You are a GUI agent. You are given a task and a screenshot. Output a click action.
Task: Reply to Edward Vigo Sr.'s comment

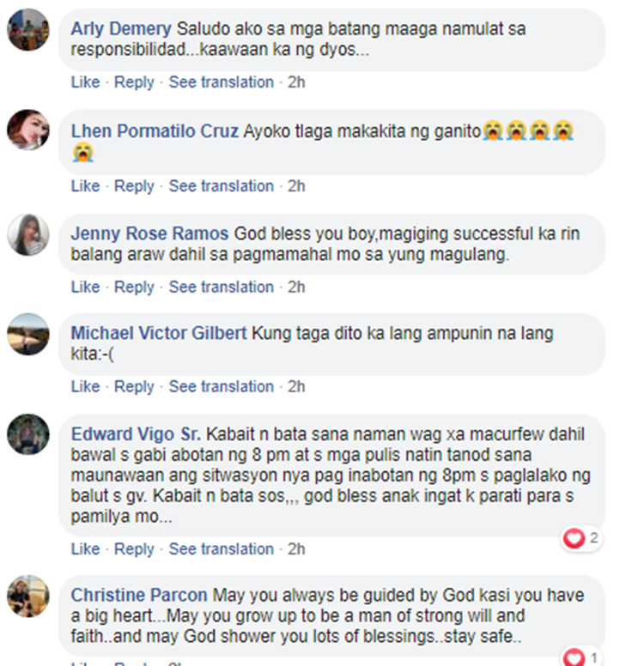(x=134, y=549)
